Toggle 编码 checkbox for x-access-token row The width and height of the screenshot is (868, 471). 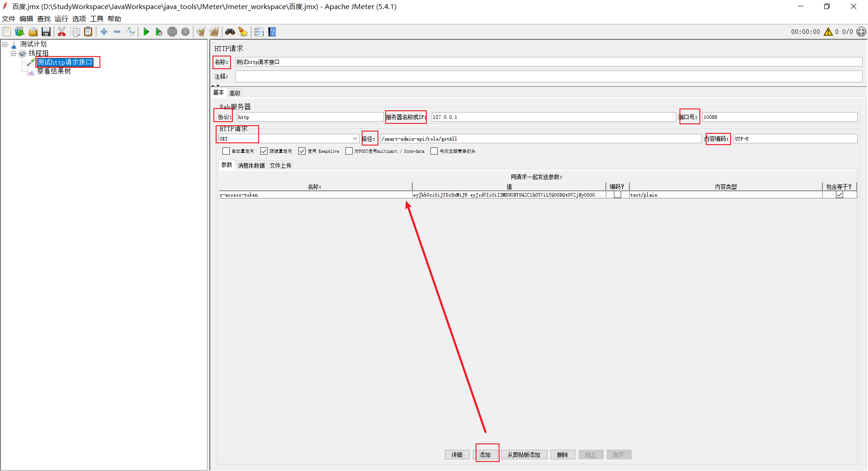(x=618, y=195)
